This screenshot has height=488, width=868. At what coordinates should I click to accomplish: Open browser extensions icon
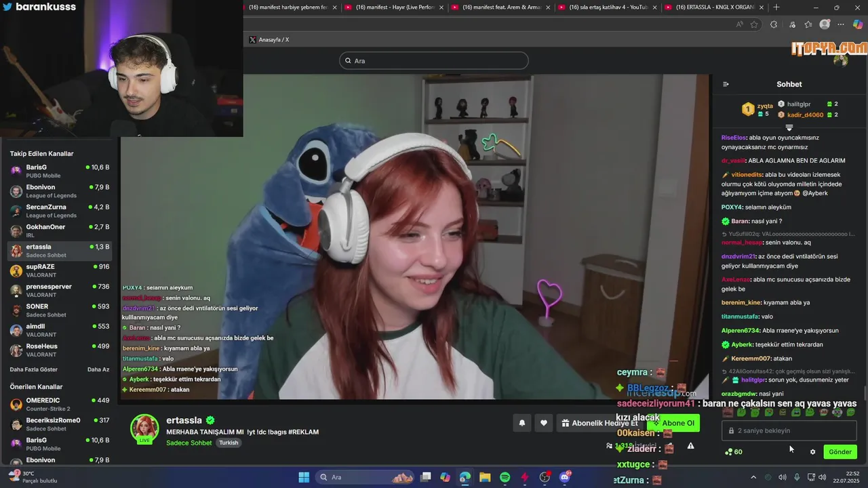coord(774,24)
